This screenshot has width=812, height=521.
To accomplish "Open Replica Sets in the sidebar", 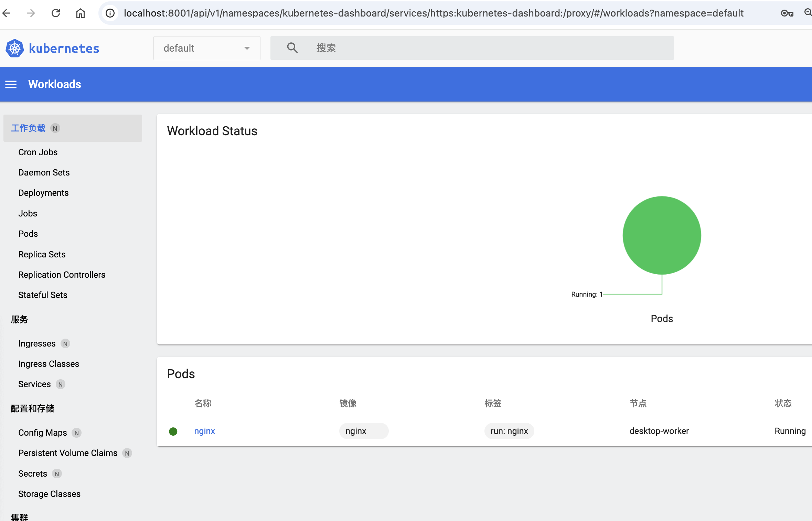I will click(x=42, y=254).
